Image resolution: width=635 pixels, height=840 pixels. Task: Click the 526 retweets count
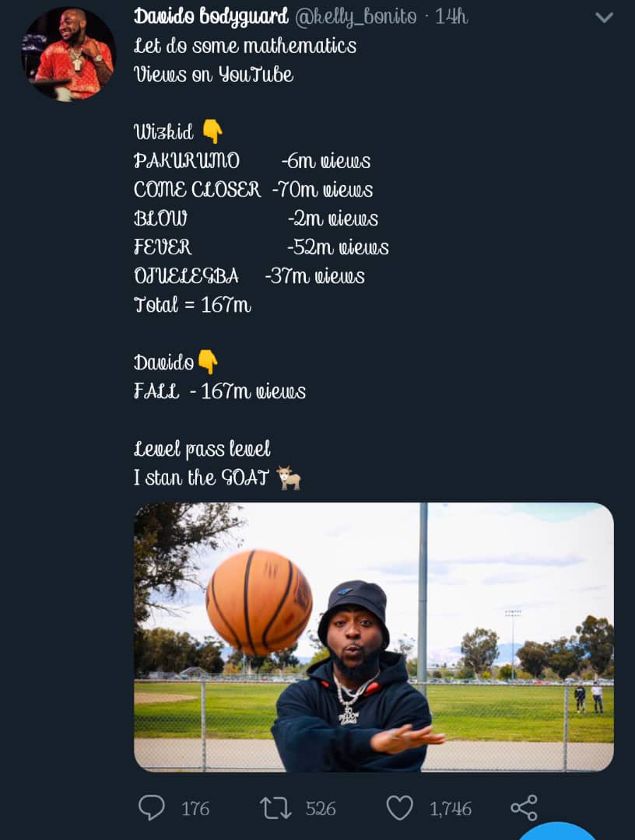pos(321,809)
